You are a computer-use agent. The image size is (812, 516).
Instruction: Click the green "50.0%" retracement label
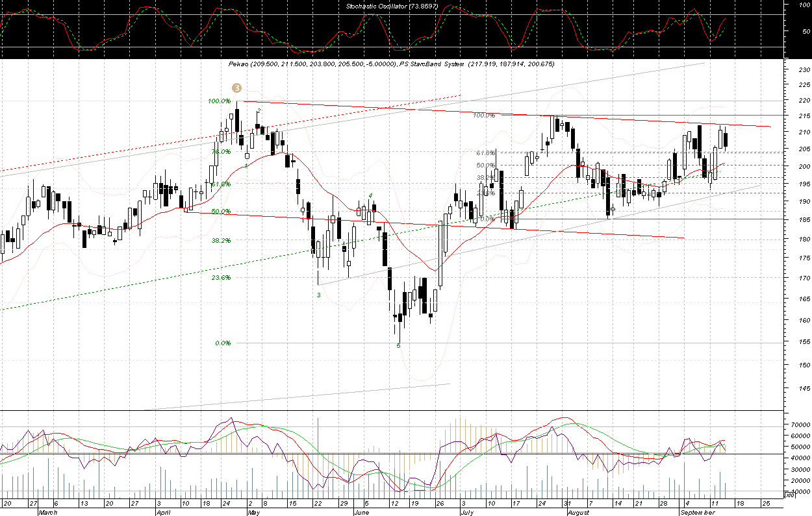click(221, 212)
